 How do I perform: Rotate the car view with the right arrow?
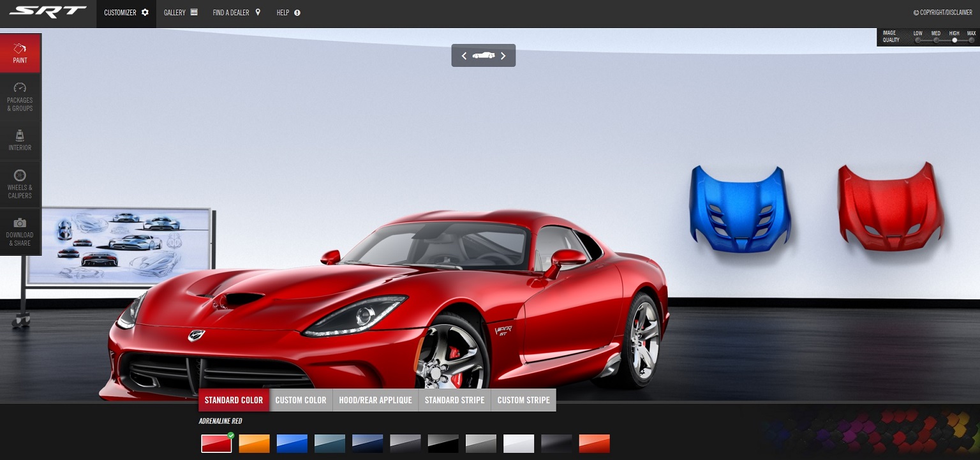click(x=503, y=56)
